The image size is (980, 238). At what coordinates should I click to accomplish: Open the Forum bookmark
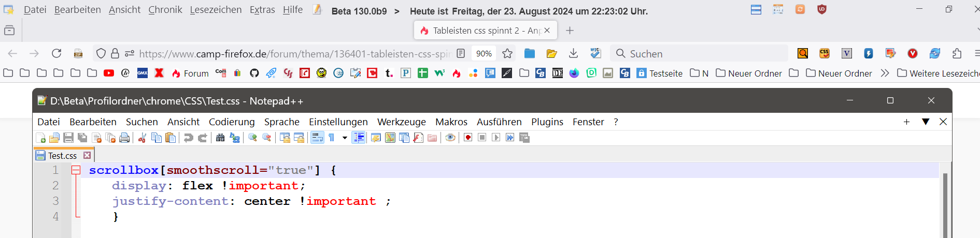click(x=190, y=73)
